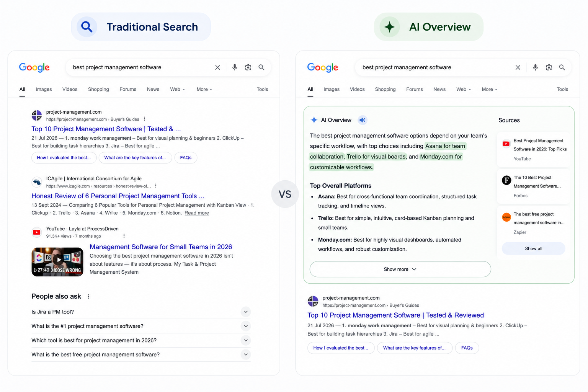Click Forbes source icon in Sources list
Image resolution: width=588 pixels, height=392 pixels.
(x=506, y=180)
